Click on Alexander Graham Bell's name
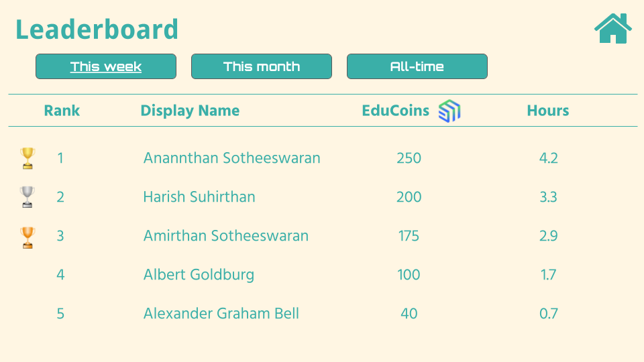Viewport: 644px width, 362px height. (221, 314)
